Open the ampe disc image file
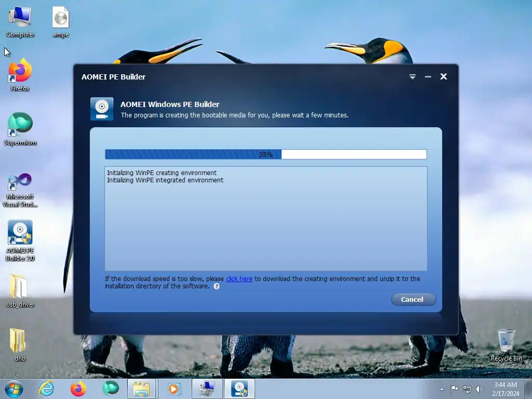Image resolution: width=532 pixels, height=399 pixels. tap(61, 21)
